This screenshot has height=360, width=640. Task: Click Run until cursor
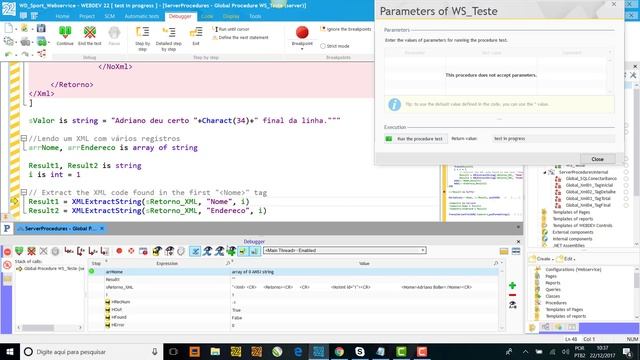tap(231, 29)
